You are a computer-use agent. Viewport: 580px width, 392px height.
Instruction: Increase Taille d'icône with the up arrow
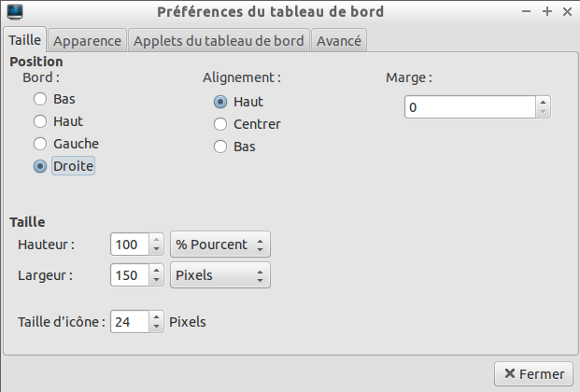[x=156, y=316]
